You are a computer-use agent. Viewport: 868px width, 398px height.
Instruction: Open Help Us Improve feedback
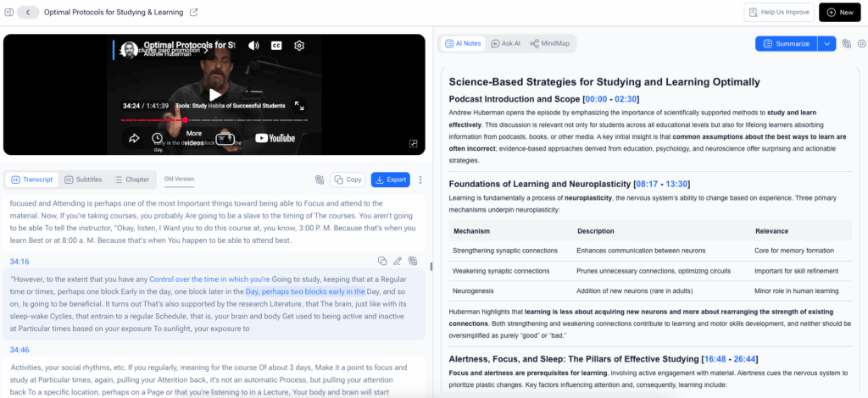coord(779,12)
